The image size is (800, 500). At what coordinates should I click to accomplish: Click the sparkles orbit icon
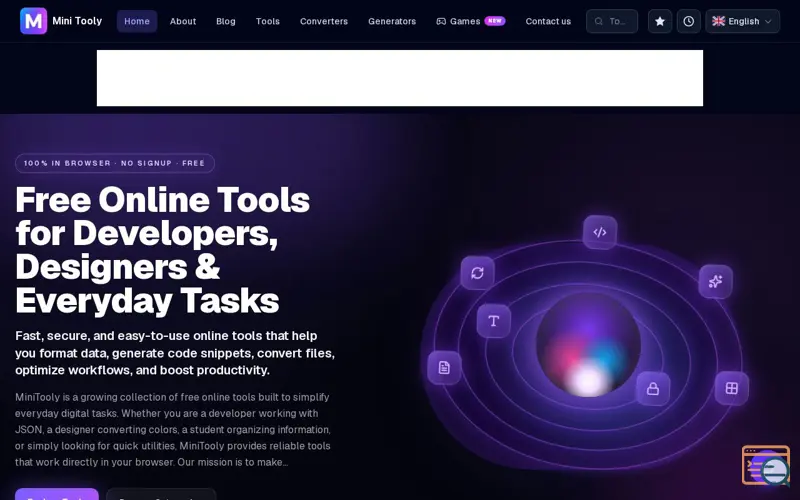click(715, 281)
